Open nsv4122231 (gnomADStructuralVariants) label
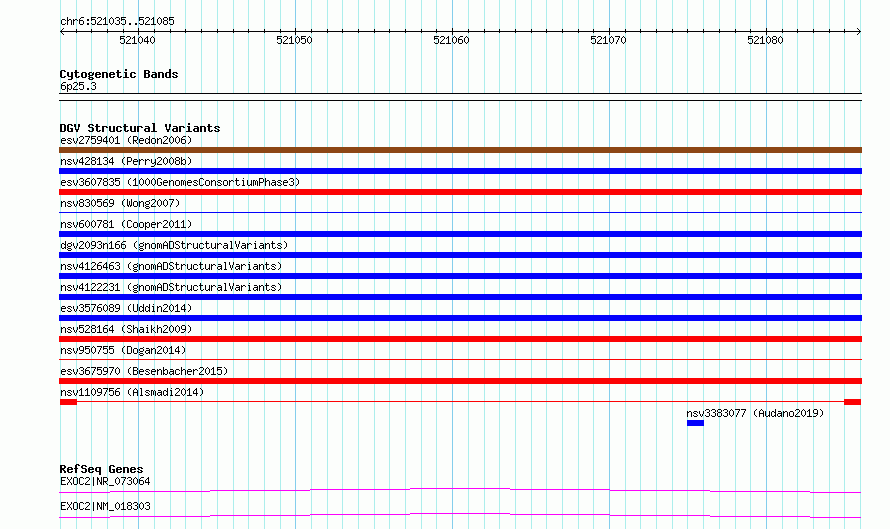The image size is (890, 529). 171,287
